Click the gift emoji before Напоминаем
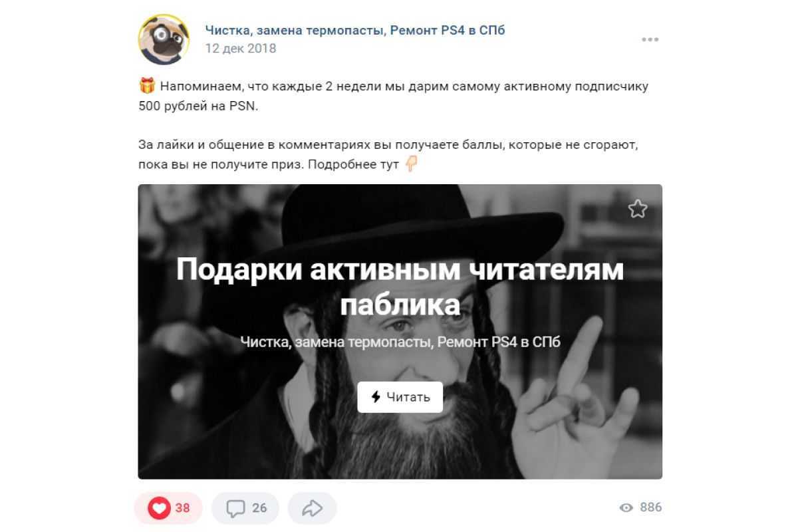 coord(147,86)
